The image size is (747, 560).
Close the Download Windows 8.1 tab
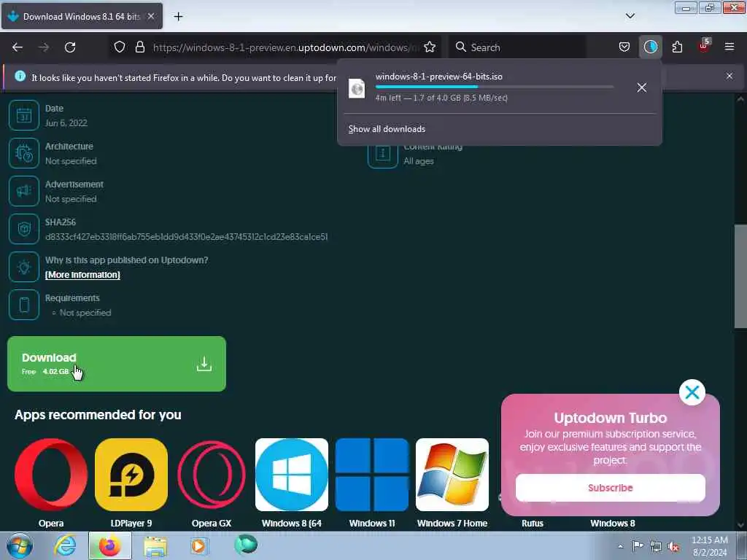tap(150, 16)
